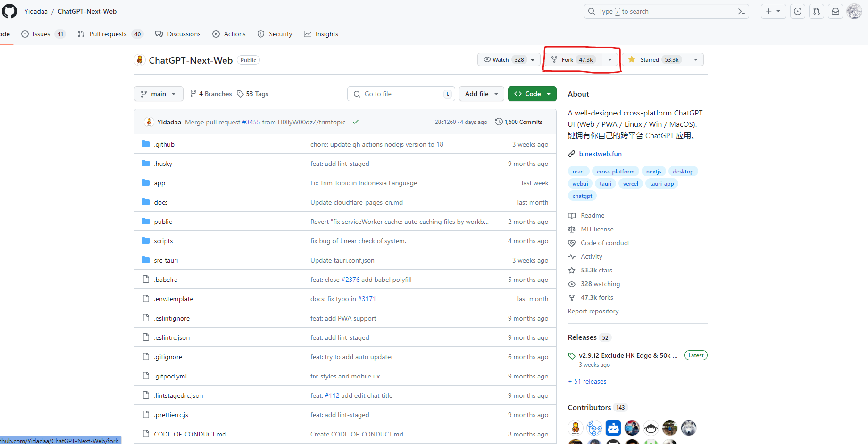868x444 pixels.
Task: Click Report repository link
Action: tap(593, 311)
